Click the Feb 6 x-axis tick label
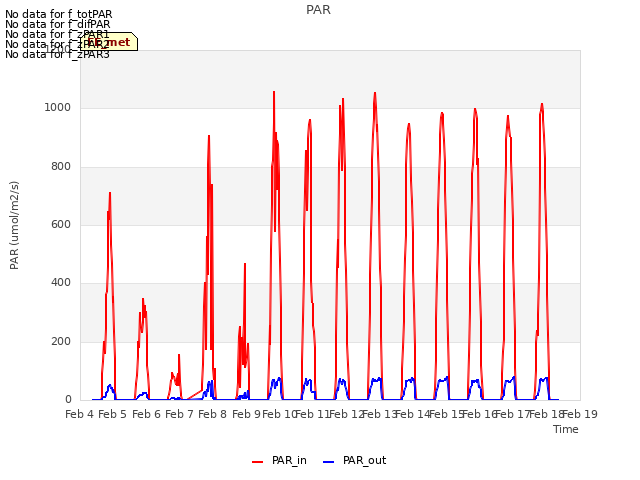This screenshot has width=640, height=480. pyautogui.click(x=147, y=414)
